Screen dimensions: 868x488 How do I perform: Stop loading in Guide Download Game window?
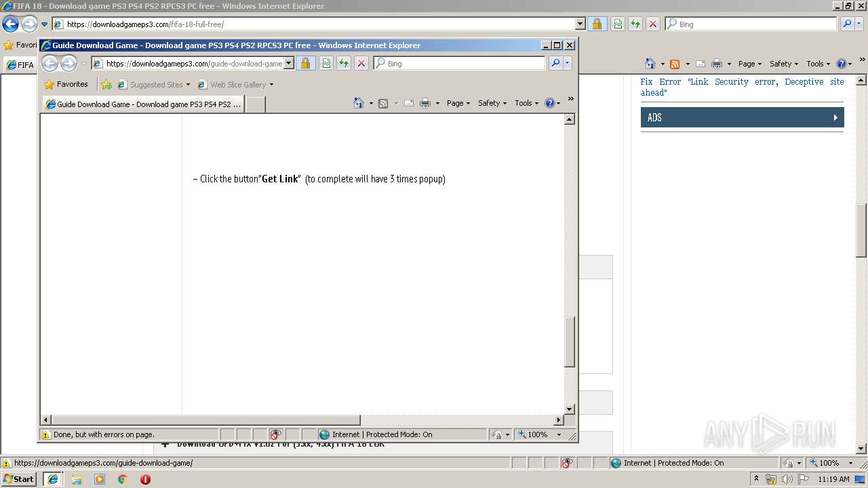[361, 63]
